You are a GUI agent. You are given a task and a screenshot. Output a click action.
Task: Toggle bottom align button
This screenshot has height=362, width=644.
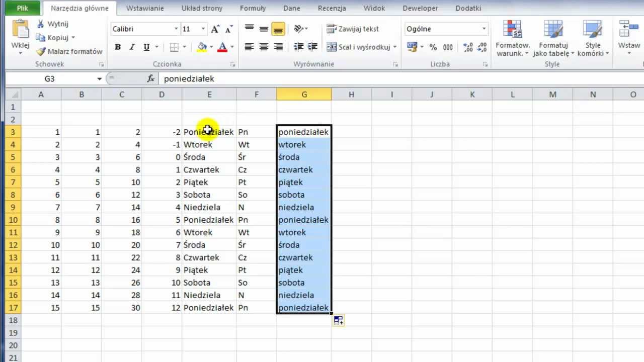point(278,29)
